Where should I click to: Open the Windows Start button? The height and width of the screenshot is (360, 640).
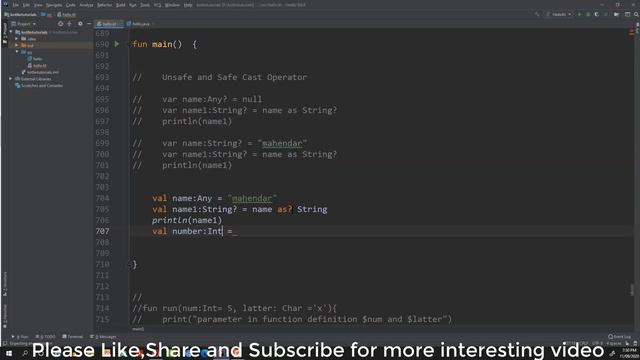pos(9,353)
